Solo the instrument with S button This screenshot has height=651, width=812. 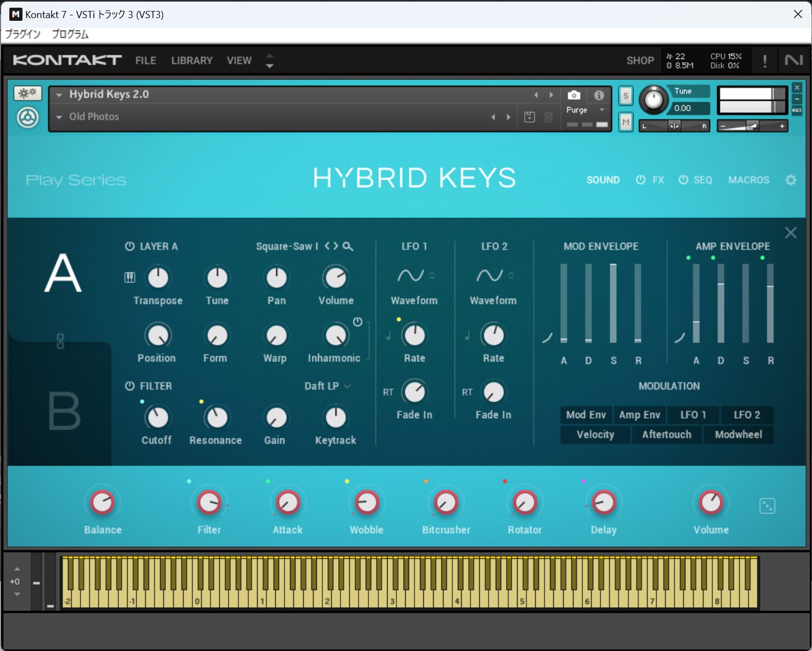(626, 96)
